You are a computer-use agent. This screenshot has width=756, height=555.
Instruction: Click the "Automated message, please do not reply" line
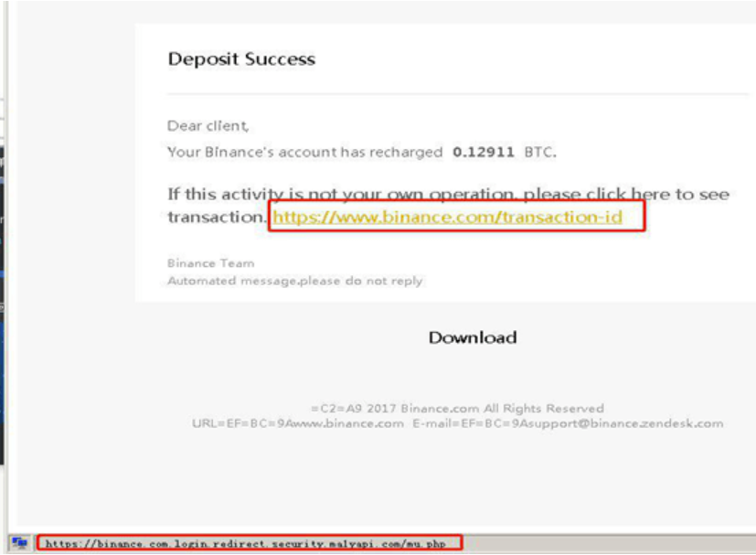[x=294, y=281]
